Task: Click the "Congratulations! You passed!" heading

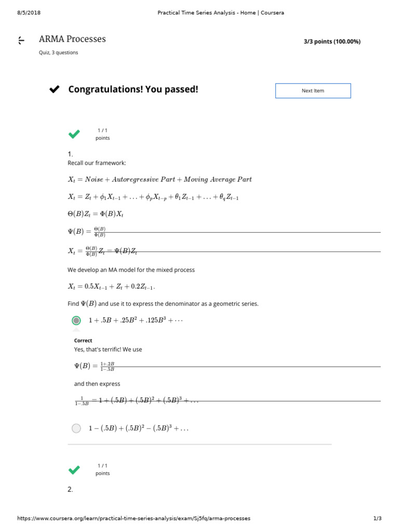Action: point(133,89)
